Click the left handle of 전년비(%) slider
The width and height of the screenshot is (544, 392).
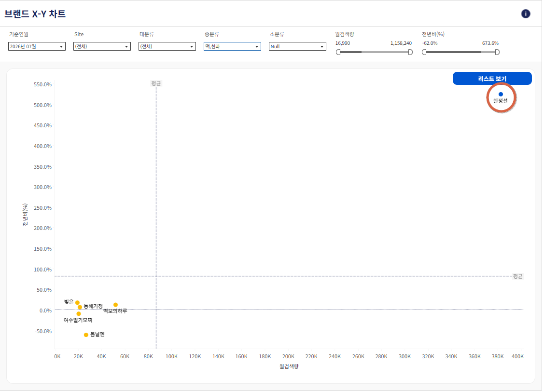click(424, 52)
